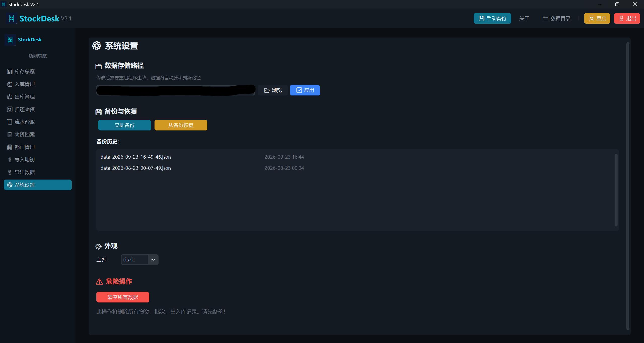Click 从备份恢复 restore button
The image size is (644, 343).
[x=181, y=125]
